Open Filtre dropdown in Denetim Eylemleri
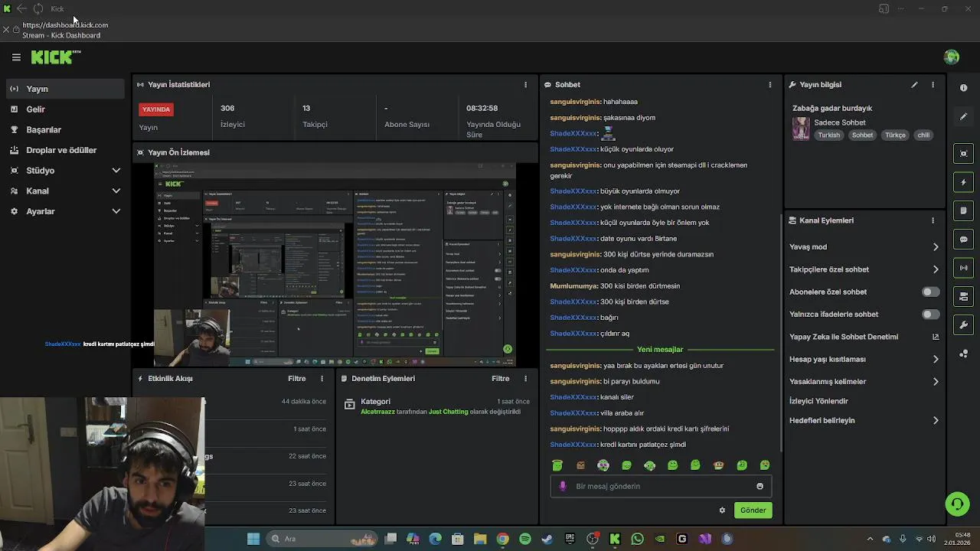The height and width of the screenshot is (551, 980). tap(500, 379)
